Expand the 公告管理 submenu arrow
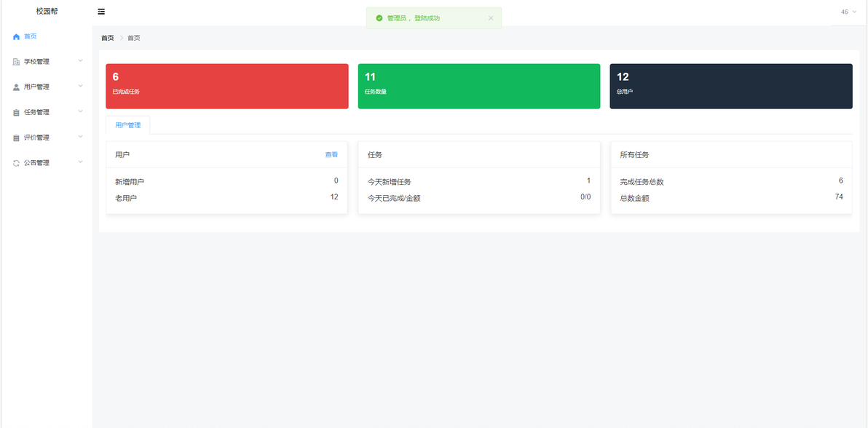 [80, 162]
